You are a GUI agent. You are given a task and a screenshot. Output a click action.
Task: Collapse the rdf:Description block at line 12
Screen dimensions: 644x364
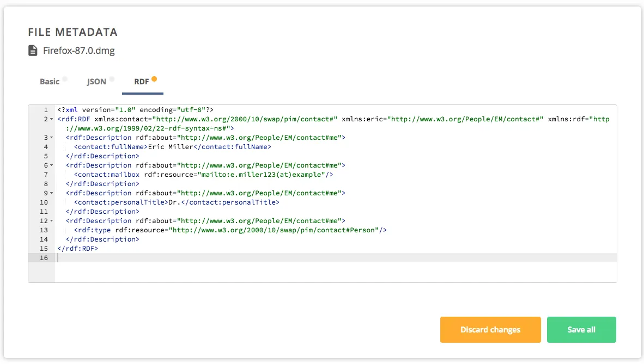pos(51,221)
